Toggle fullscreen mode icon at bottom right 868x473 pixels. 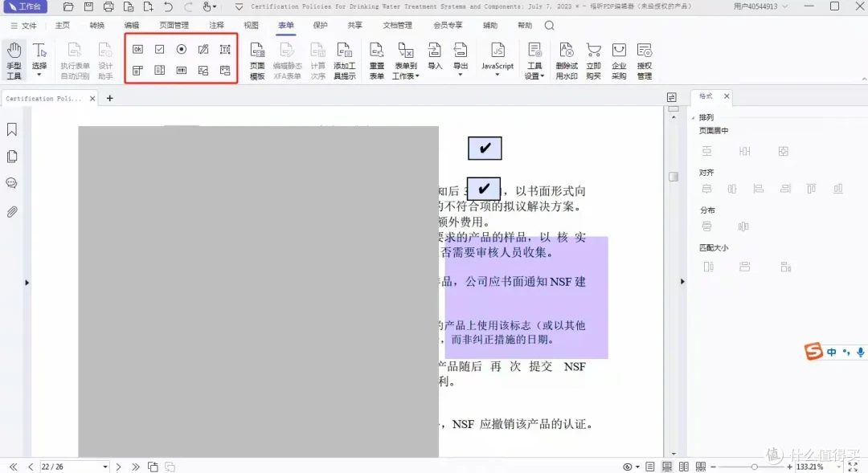[853, 467]
